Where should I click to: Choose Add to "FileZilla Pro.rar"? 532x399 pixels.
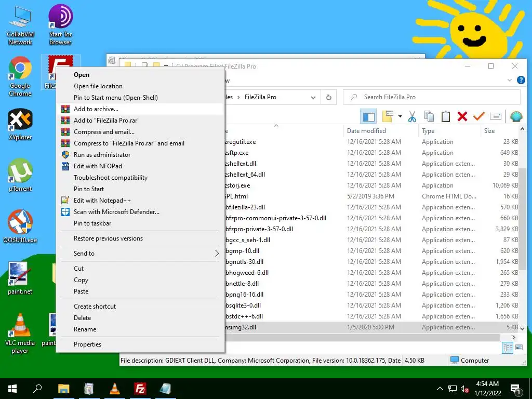click(x=140, y=121)
